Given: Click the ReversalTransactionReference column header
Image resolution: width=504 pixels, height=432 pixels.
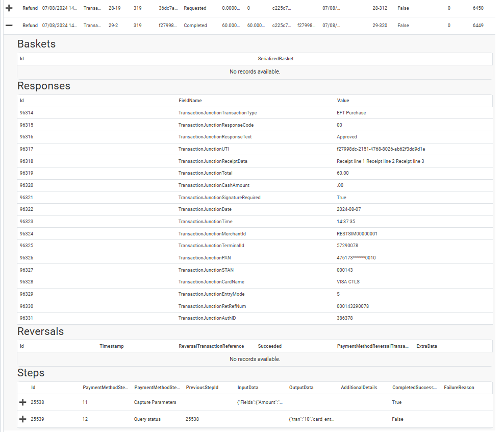Looking at the screenshot, I should coord(211,346).
